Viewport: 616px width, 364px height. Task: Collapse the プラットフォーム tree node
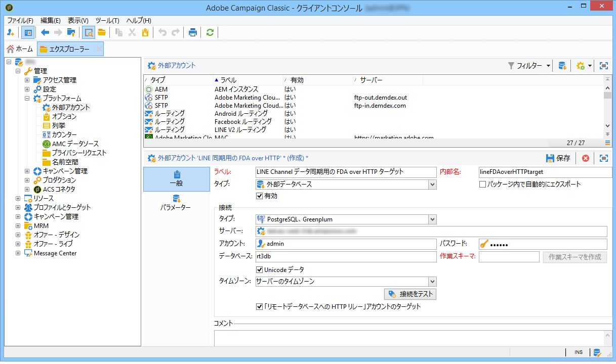click(x=27, y=98)
